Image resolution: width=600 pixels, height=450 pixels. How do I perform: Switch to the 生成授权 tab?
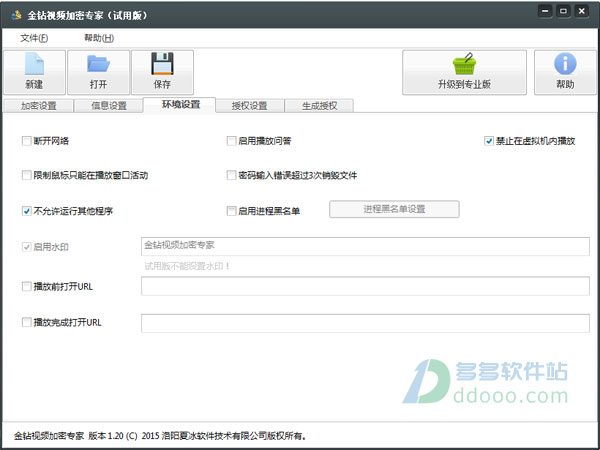(x=320, y=106)
